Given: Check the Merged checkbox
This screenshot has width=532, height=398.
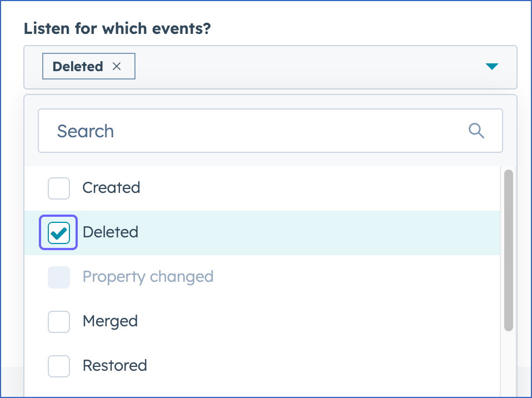Looking at the screenshot, I should coord(58,321).
